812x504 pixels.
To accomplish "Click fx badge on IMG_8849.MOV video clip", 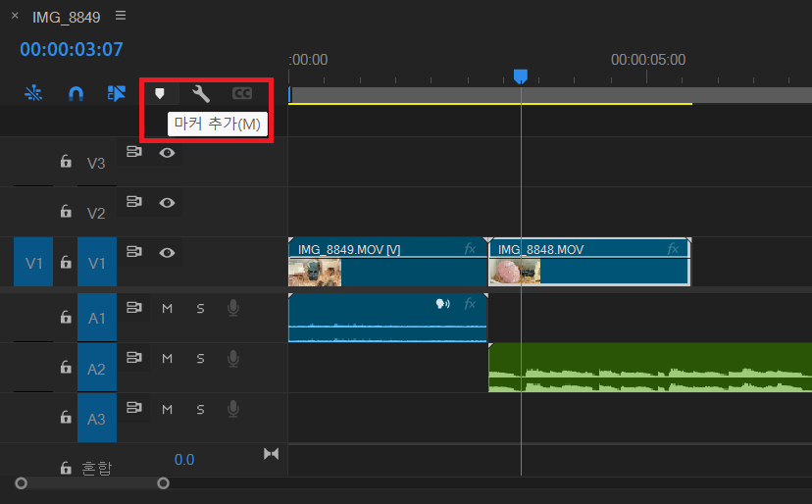I will pyautogui.click(x=470, y=249).
